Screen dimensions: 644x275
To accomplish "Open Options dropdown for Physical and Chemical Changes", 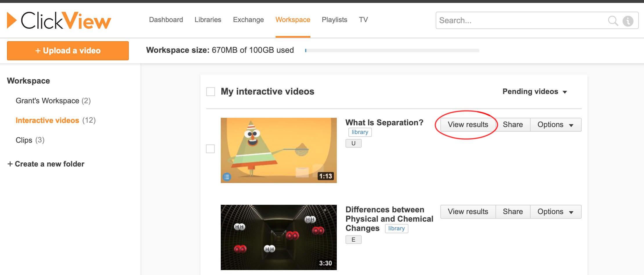I will point(555,212).
